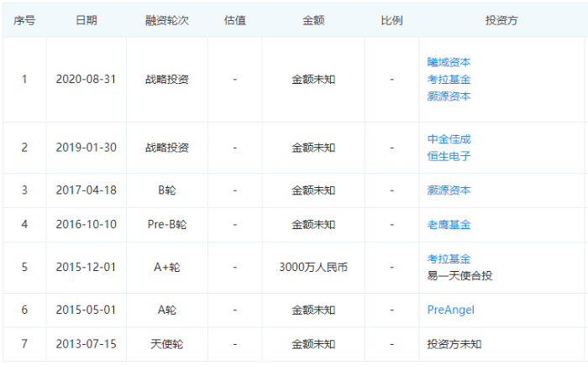The height and width of the screenshot is (365, 588).
Task: Select the 投资方未知 cell text
Action: 454,344
